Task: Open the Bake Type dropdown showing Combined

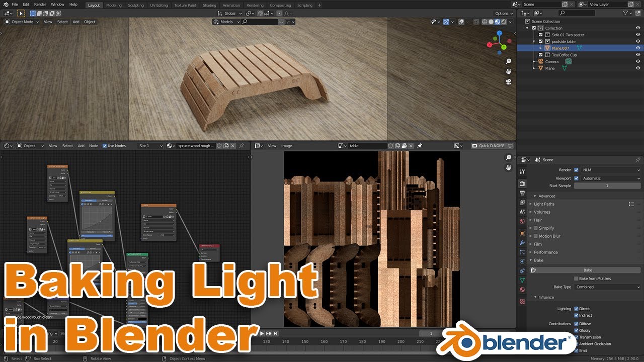Action: [x=607, y=287]
